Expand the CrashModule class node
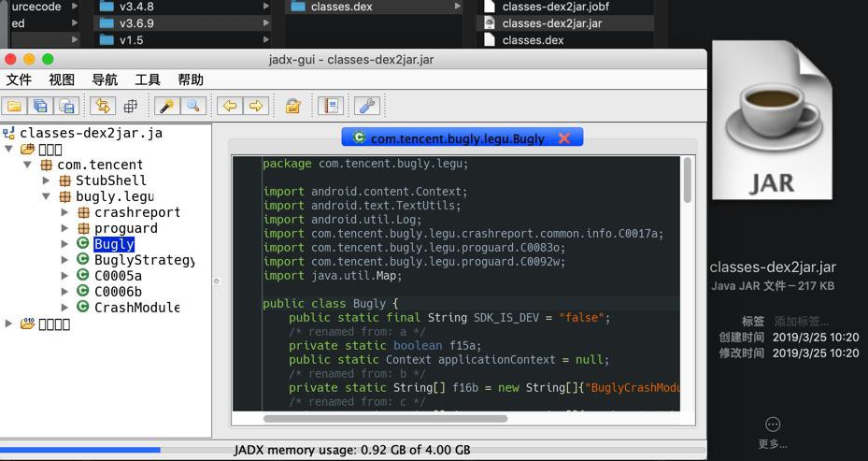This screenshot has width=868, height=461. pos(64,307)
